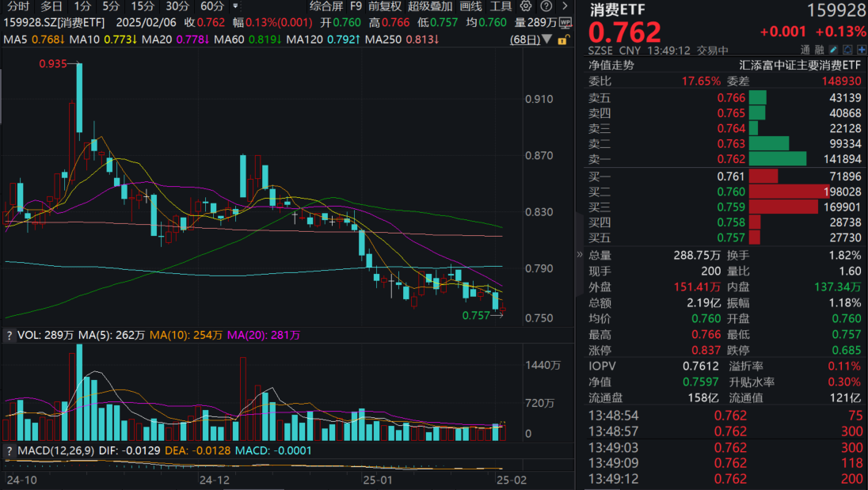The height and width of the screenshot is (490, 868).
Task: Expand the side panel via the » chevron
Action: pos(581,255)
